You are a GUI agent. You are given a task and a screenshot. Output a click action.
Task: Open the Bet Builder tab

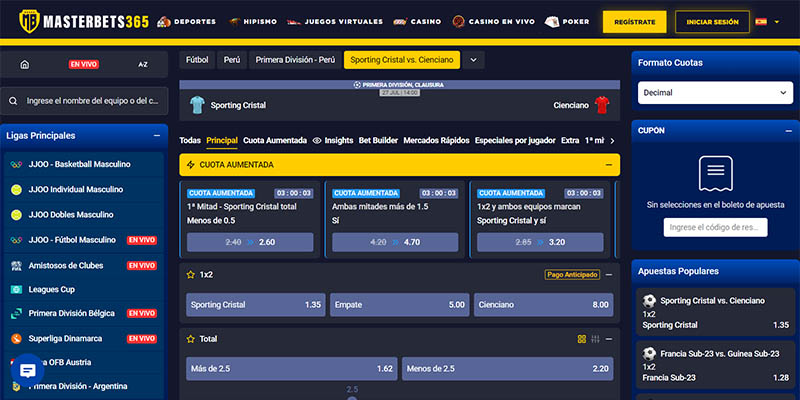pos(378,140)
